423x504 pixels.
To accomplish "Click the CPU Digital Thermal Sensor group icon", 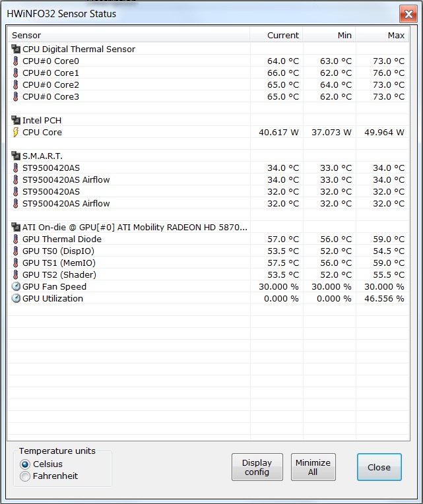I will pos(16,49).
